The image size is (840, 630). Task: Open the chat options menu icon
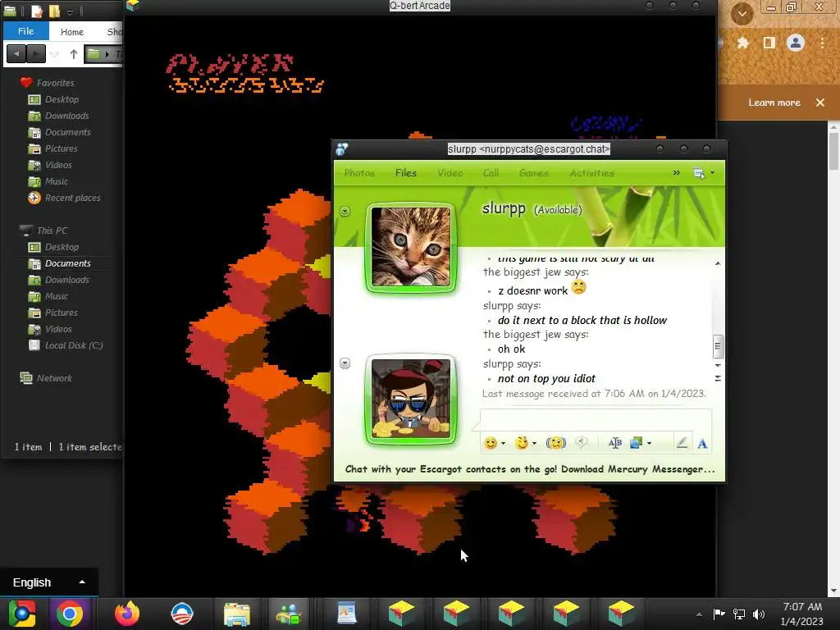click(x=699, y=172)
